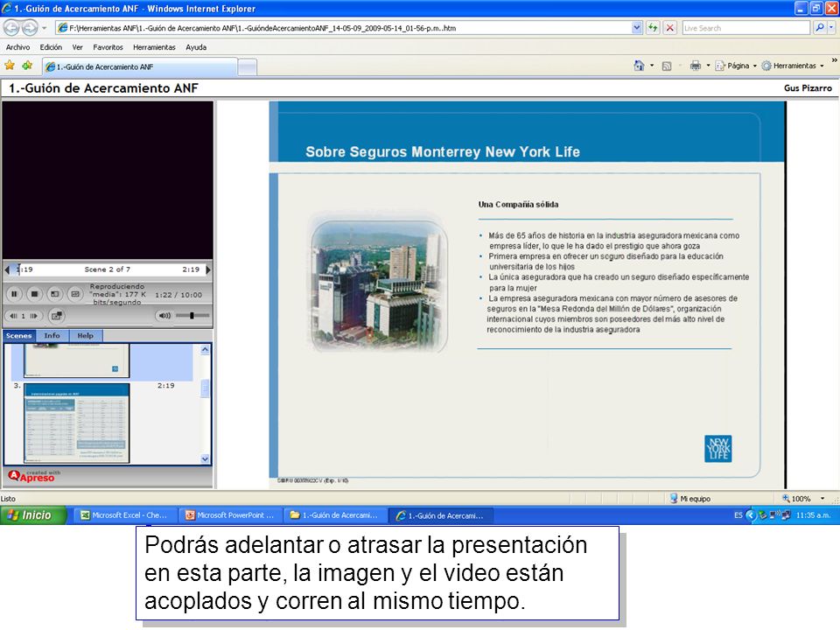840x630 pixels.
Task: Switch to Microsoft PowerPoint taskbar button
Action: click(230, 515)
